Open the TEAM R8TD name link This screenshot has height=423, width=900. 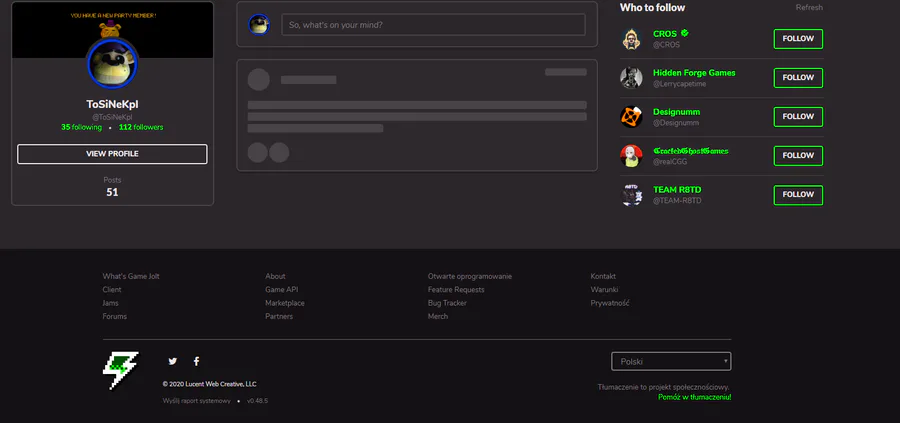[x=677, y=189]
